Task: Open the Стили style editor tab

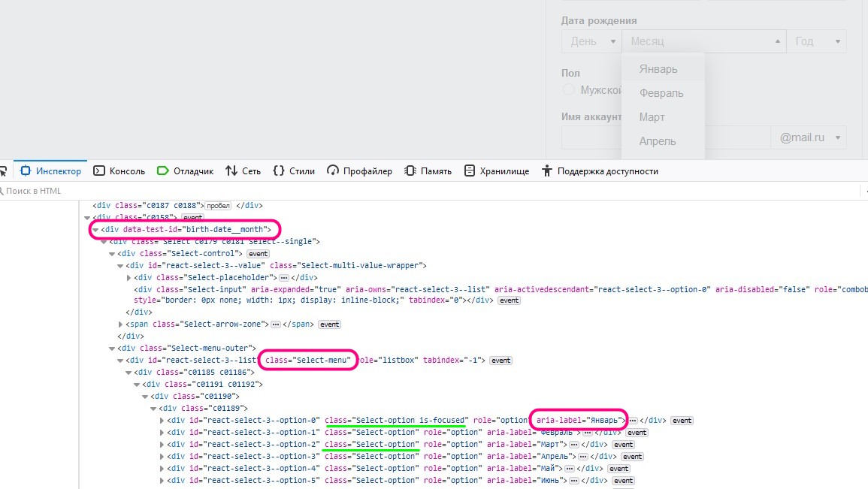Action: (294, 171)
